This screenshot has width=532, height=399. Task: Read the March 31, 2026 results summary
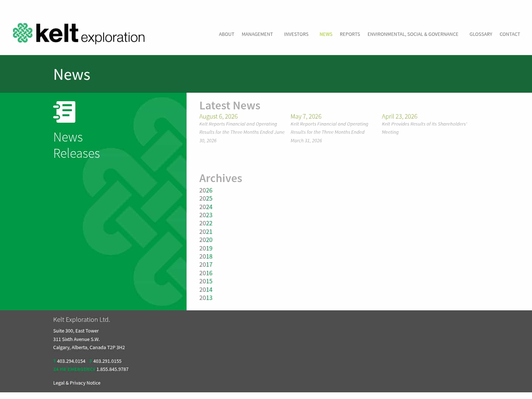[x=330, y=132]
